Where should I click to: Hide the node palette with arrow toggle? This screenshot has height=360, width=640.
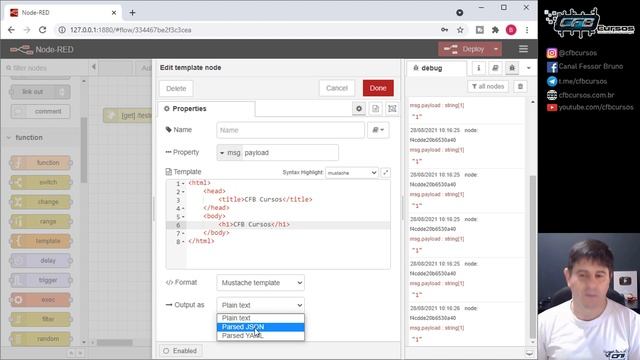(93, 67)
